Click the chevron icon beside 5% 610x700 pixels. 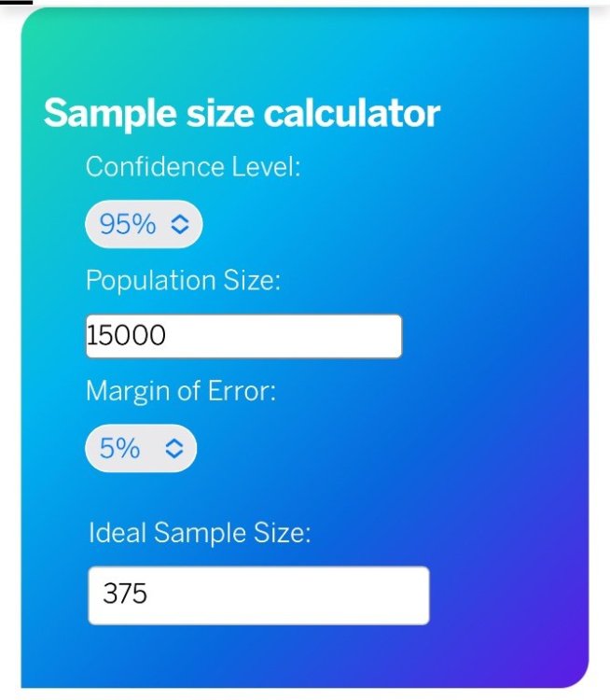point(174,449)
